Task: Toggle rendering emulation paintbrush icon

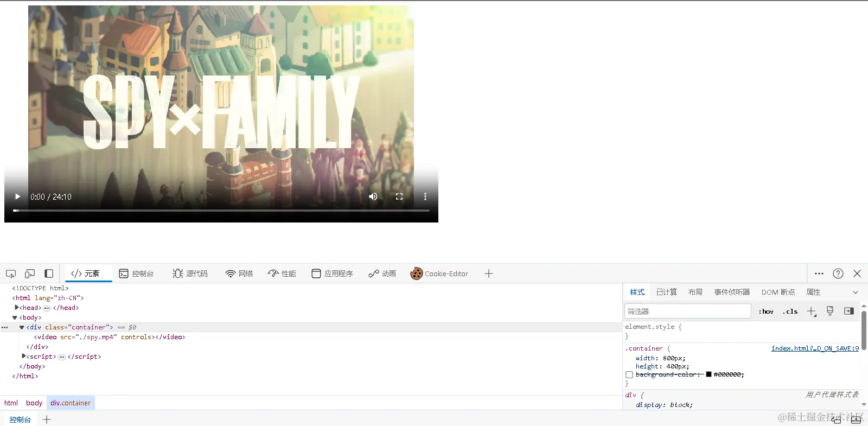Action: pos(830,311)
